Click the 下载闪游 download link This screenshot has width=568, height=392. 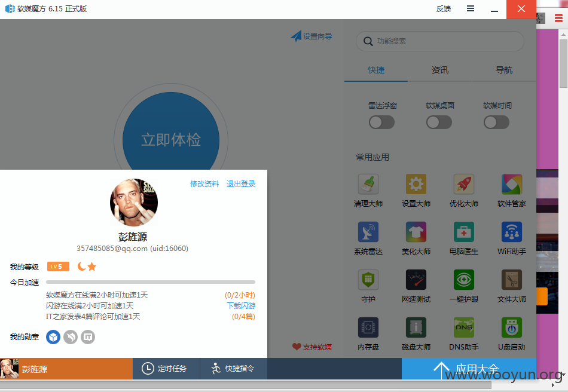click(241, 306)
